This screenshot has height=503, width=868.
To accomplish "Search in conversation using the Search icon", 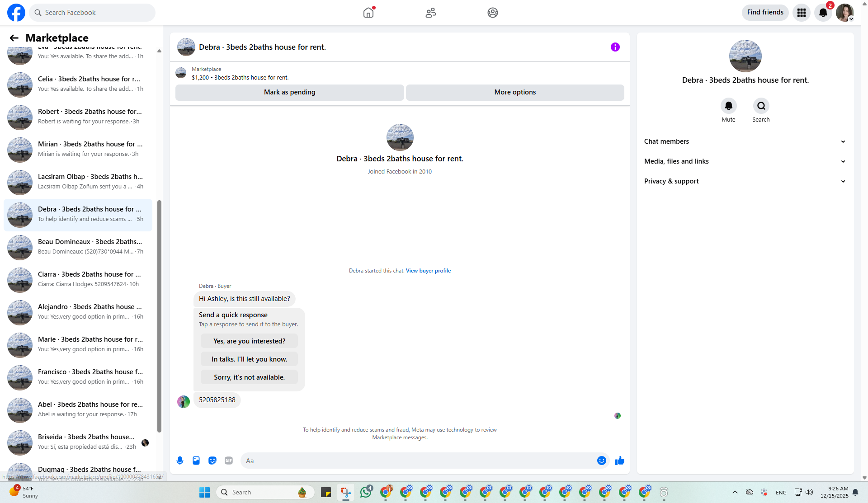I will [x=761, y=106].
